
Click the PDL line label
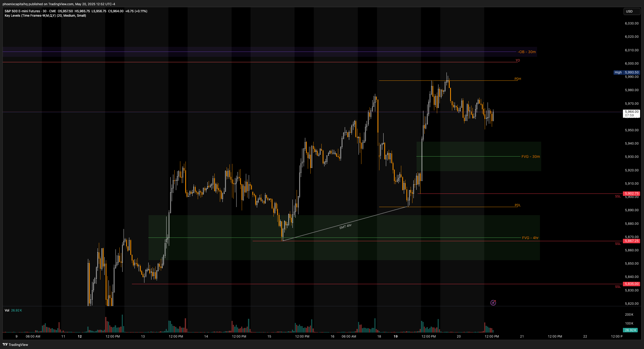point(518,205)
